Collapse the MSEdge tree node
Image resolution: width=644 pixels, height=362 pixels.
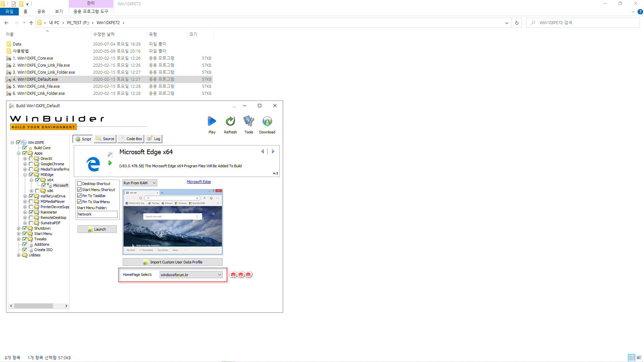click(25, 175)
